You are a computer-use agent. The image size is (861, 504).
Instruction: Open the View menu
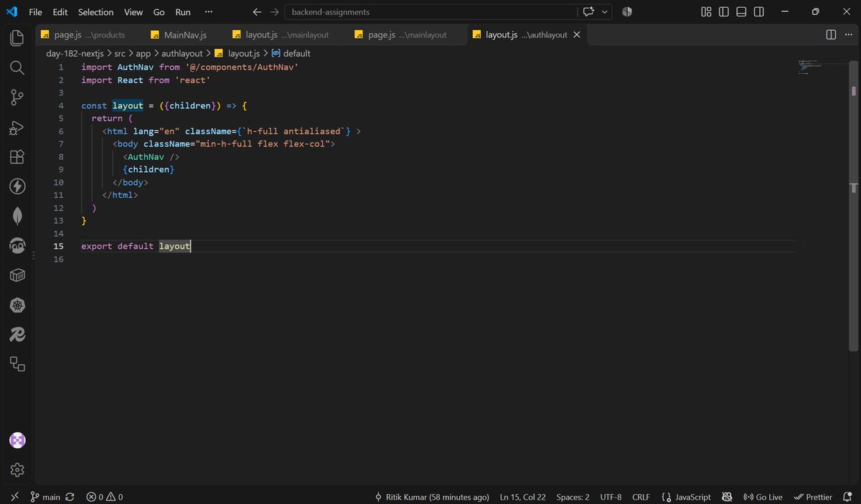click(x=133, y=11)
